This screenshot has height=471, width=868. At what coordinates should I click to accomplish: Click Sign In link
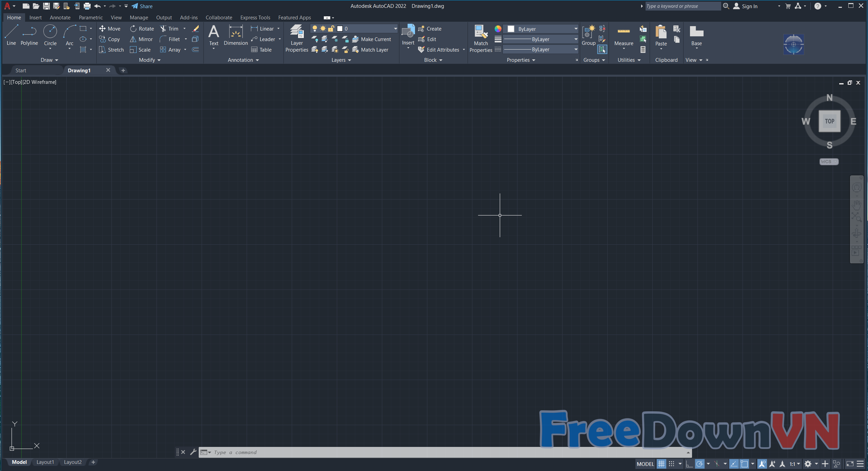point(749,6)
